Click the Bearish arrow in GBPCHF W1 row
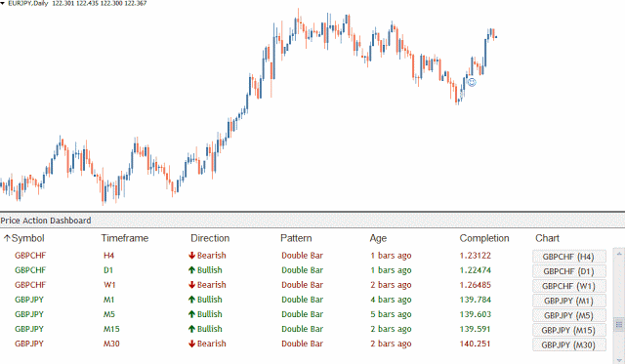This screenshot has width=625, height=364. tap(191, 285)
